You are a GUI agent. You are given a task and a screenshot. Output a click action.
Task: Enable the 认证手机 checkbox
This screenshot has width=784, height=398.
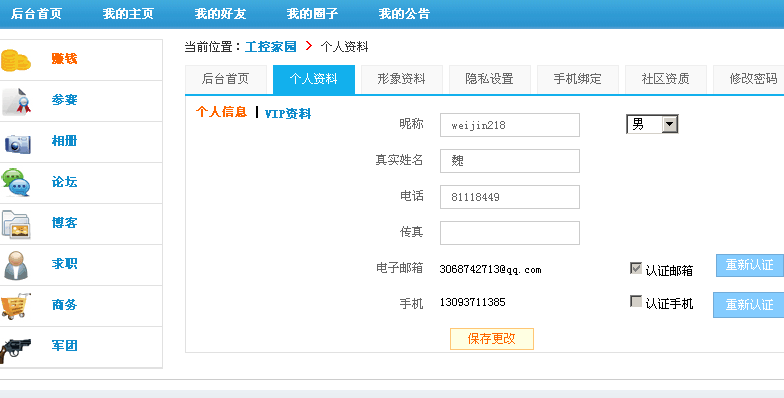pyautogui.click(x=636, y=301)
